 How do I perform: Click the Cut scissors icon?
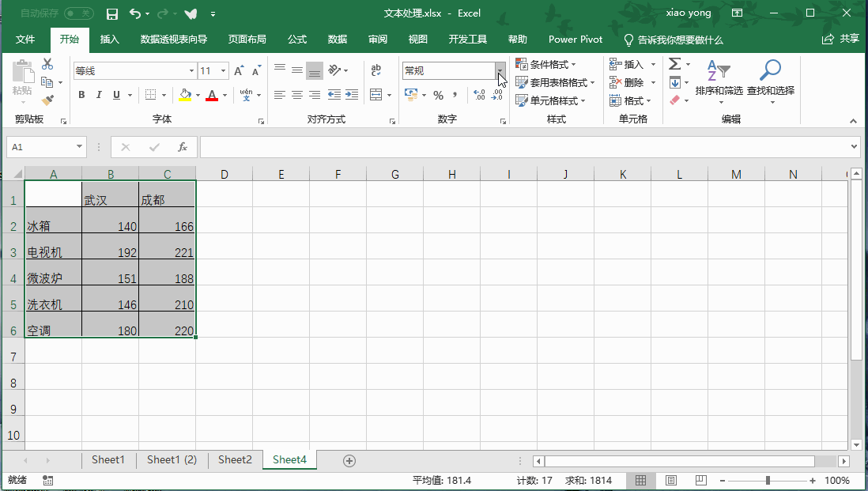(47, 64)
